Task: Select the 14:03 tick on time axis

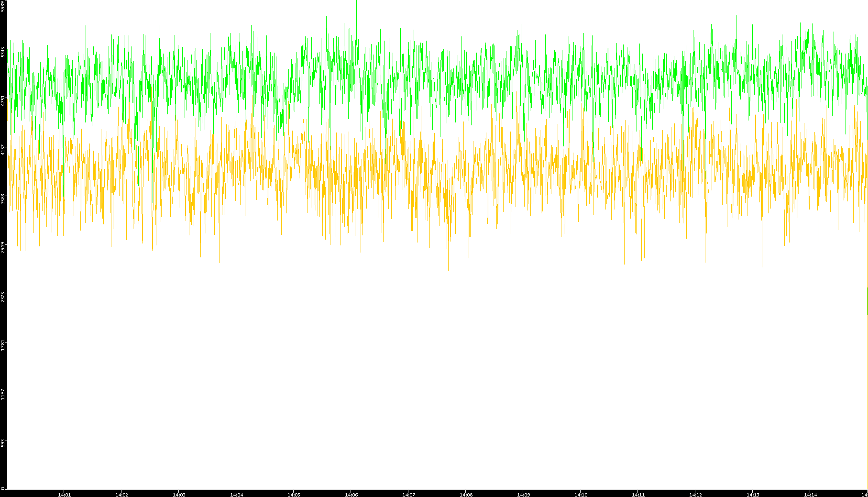Action: point(179,494)
